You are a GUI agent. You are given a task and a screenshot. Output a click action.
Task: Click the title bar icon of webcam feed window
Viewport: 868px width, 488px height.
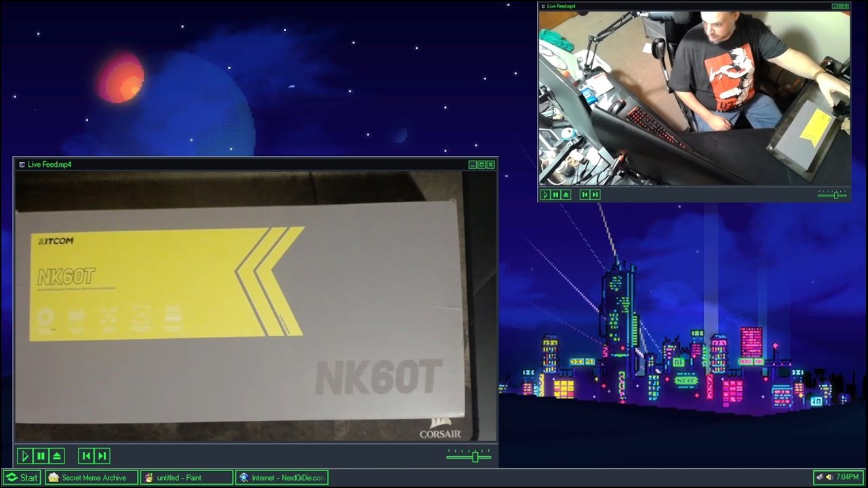coord(542,6)
